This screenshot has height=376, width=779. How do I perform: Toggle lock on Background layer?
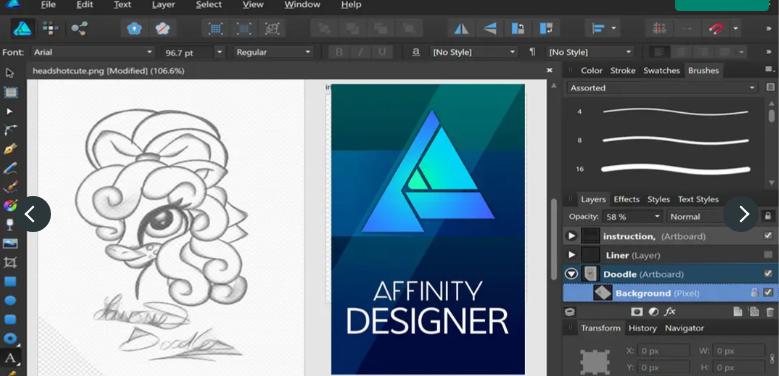[754, 293]
